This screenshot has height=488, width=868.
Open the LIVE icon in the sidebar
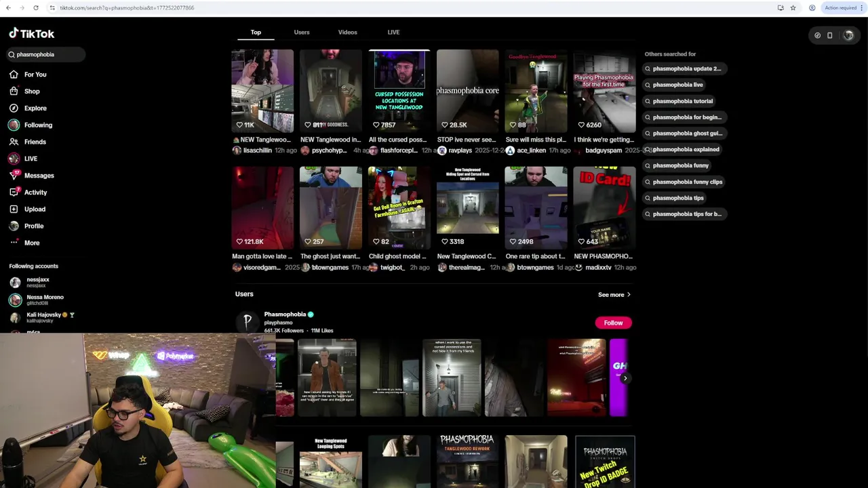coord(14,159)
